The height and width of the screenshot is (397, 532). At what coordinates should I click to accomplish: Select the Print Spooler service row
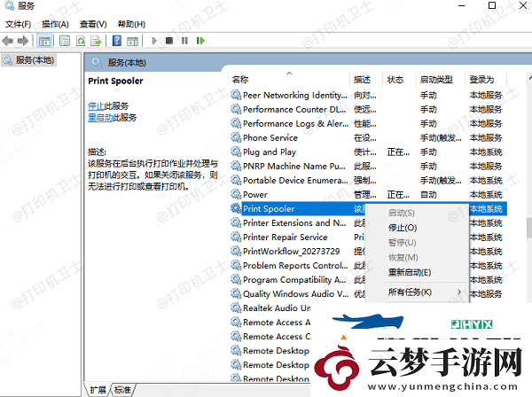point(369,209)
